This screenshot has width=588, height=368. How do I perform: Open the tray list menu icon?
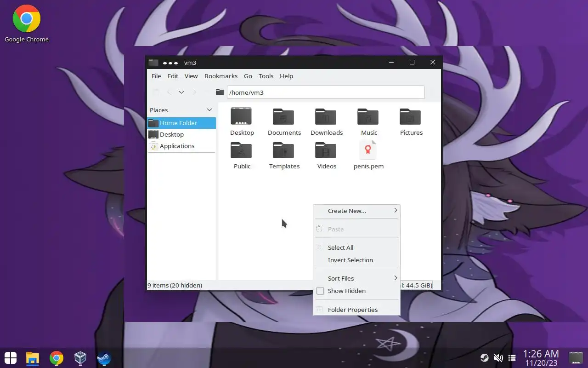pyautogui.click(x=512, y=358)
